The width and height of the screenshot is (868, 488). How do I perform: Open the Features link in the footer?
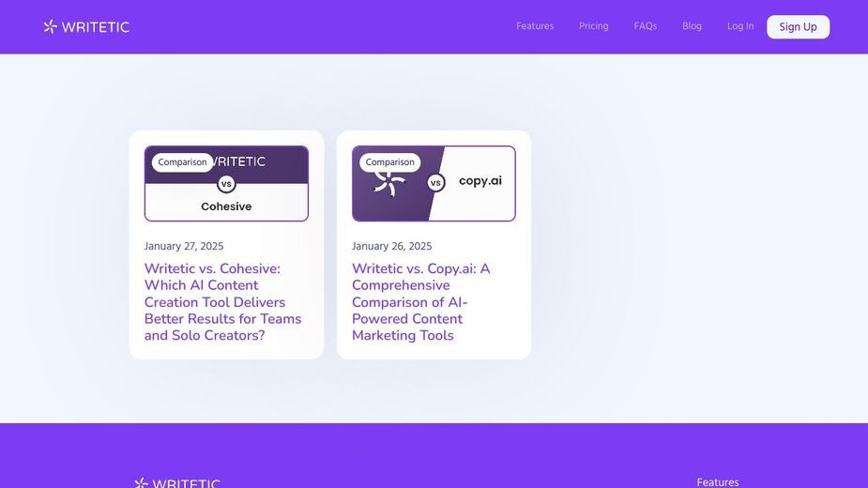pyautogui.click(x=718, y=482)
